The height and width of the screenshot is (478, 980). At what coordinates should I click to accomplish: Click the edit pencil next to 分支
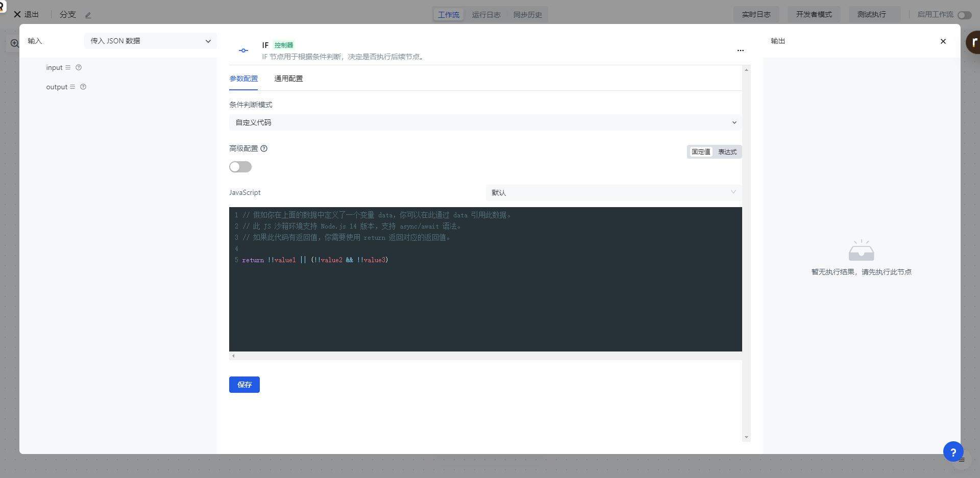coord(88,15)
